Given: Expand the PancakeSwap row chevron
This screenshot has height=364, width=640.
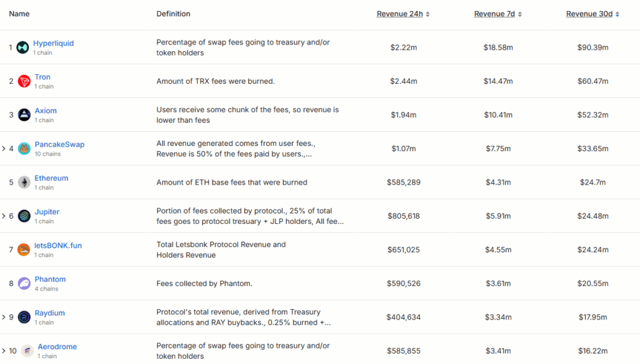Looking at the screenshot, I should [4, 148].
